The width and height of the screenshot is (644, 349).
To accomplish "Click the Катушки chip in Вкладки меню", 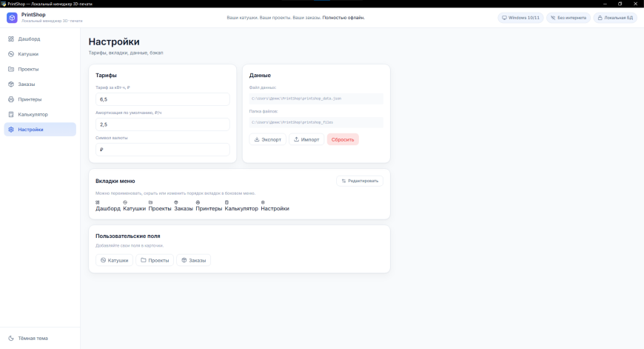I will (134, 206).
